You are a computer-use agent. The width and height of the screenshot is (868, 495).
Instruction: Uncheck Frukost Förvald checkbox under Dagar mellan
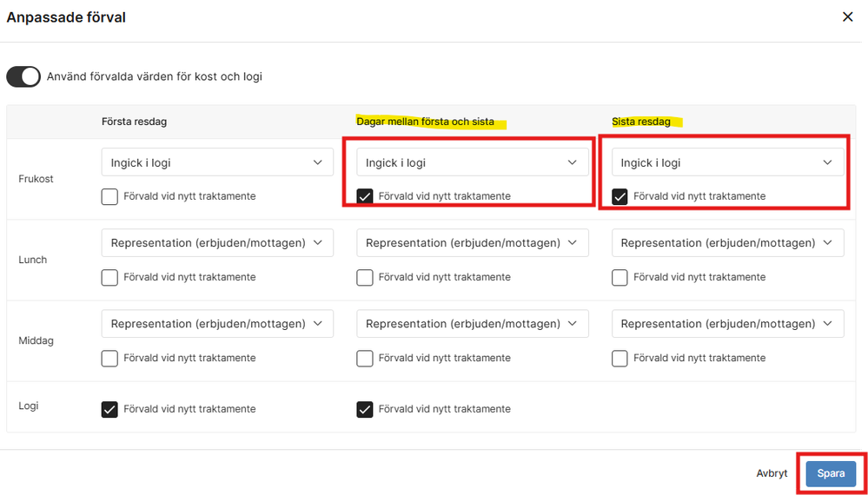(x=365, y=196)
